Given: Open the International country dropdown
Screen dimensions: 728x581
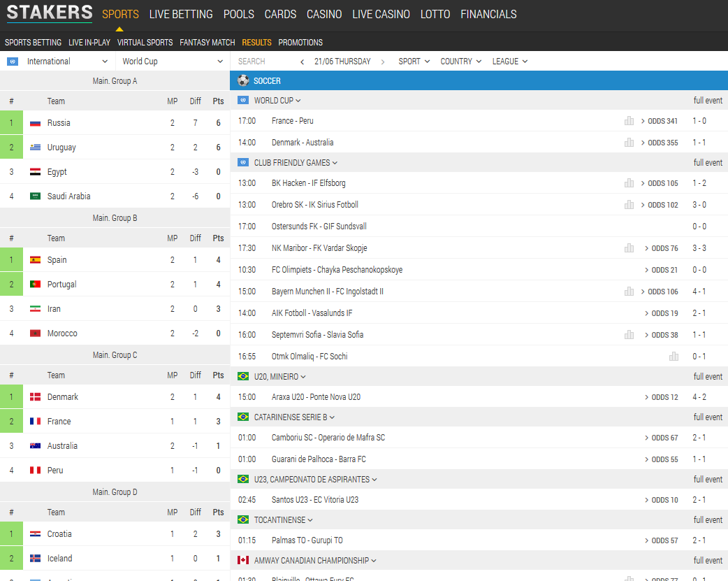Looking at the screenshot, I should [x=57, y=62].
